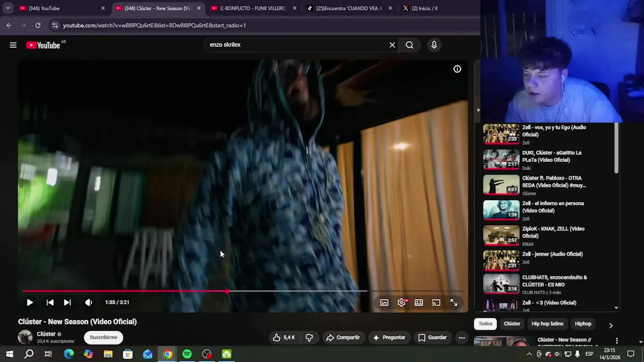Open the Clúster channel name link
This screenshot has height=362, width=644.
coord(46,334)
